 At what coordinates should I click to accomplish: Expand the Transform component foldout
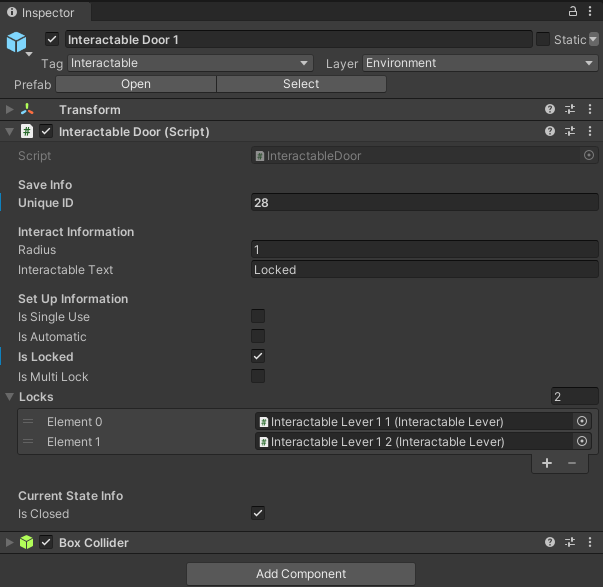(x=10, y=109)
